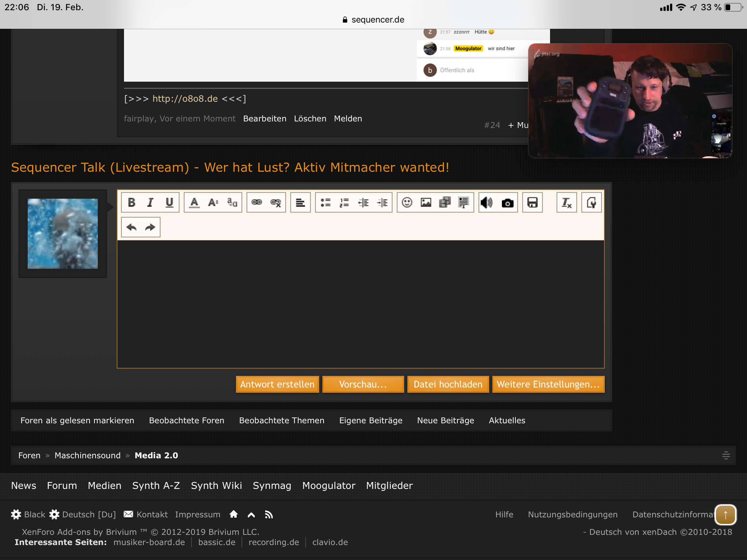Insert an image into the post

(x=426, y=202)
